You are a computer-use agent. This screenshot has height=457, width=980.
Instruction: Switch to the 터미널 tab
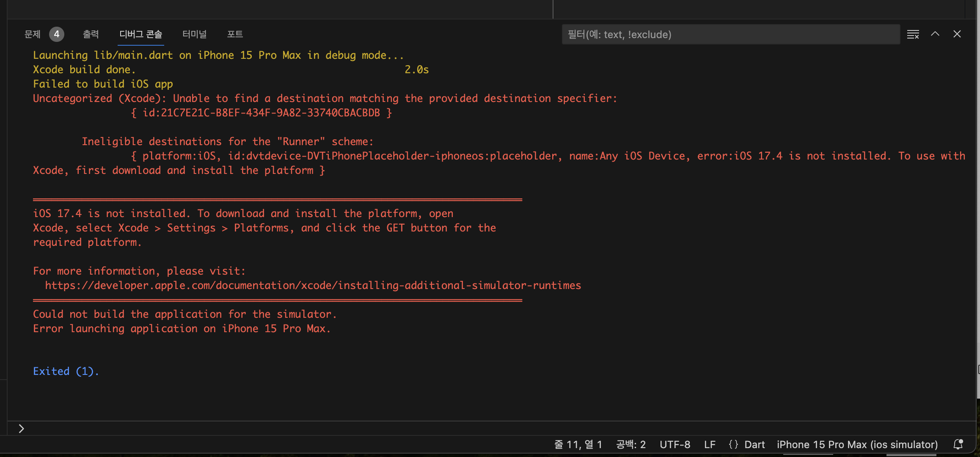[194, 34]
